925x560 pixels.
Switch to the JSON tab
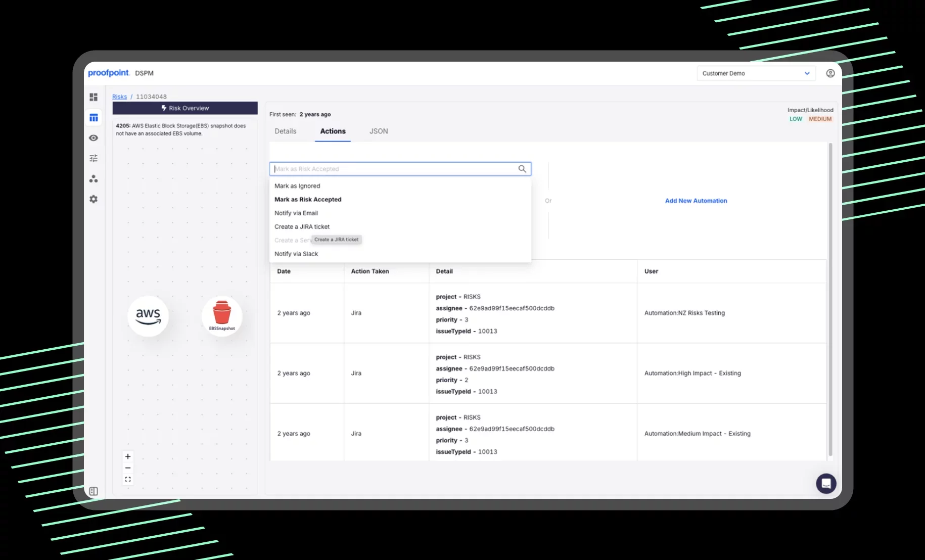[x=379, y=131]
